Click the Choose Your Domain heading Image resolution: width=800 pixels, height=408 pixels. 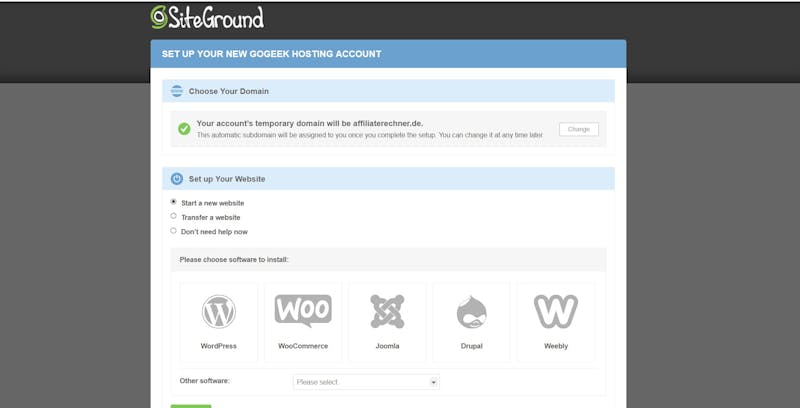229,91
